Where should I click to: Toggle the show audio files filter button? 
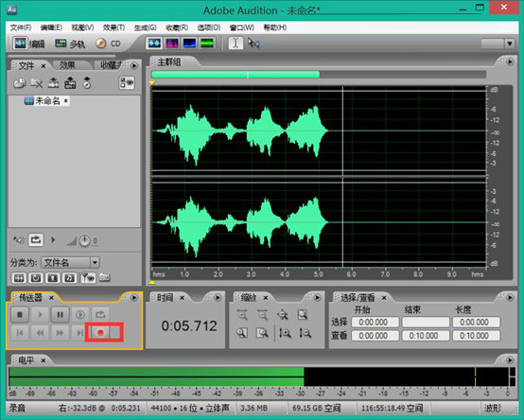tap(19, 278)
